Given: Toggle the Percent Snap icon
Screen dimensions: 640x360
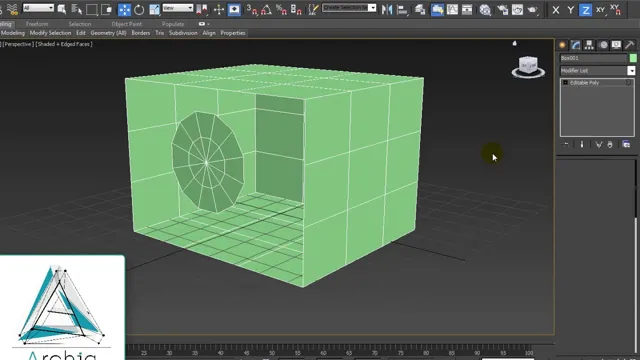Looking at the screenshot, I should click(281, 9).
